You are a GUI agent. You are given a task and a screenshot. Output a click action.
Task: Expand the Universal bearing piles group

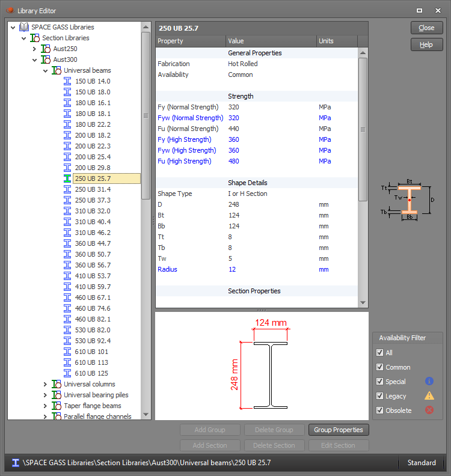[x=45, y=395]
